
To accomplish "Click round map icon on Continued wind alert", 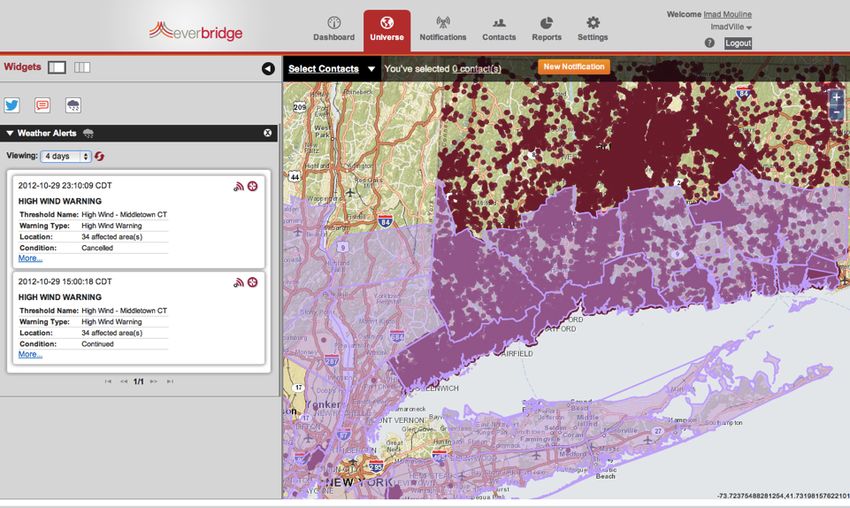I will pyautogui.click(x=253, y=283).
